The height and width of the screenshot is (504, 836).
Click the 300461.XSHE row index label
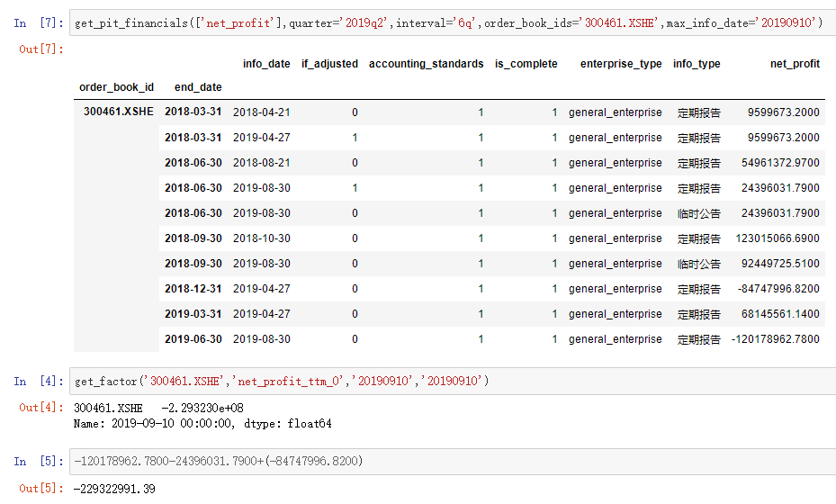pos(119,112)
